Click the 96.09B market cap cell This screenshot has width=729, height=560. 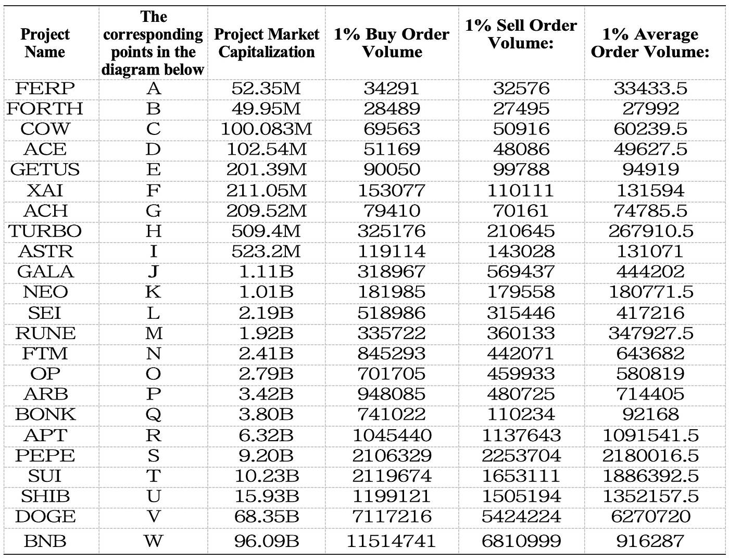click(x=266, y=541)
